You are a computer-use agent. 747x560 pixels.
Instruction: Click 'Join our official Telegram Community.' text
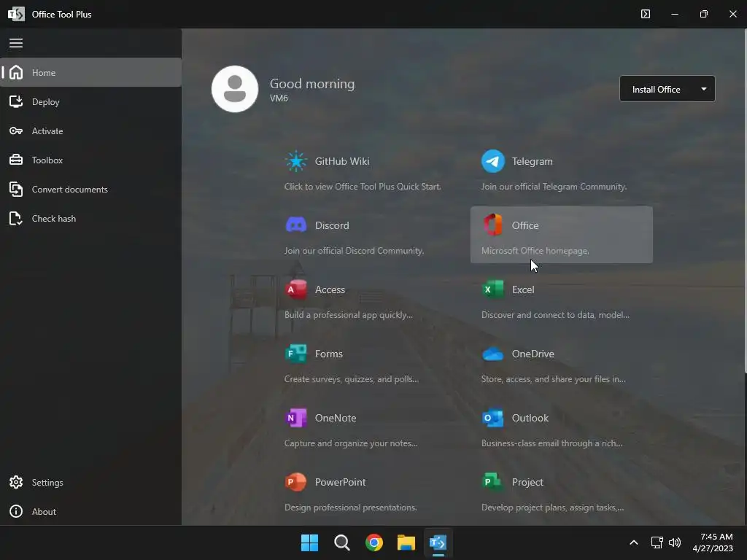coord(554,186)
